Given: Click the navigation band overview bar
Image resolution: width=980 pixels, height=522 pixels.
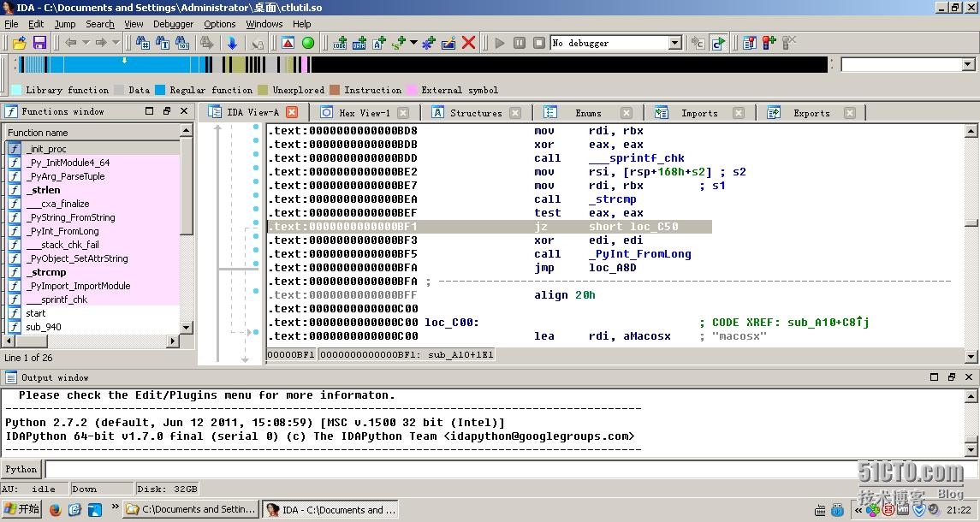Looking at the screenshot, I should point(423,64).
